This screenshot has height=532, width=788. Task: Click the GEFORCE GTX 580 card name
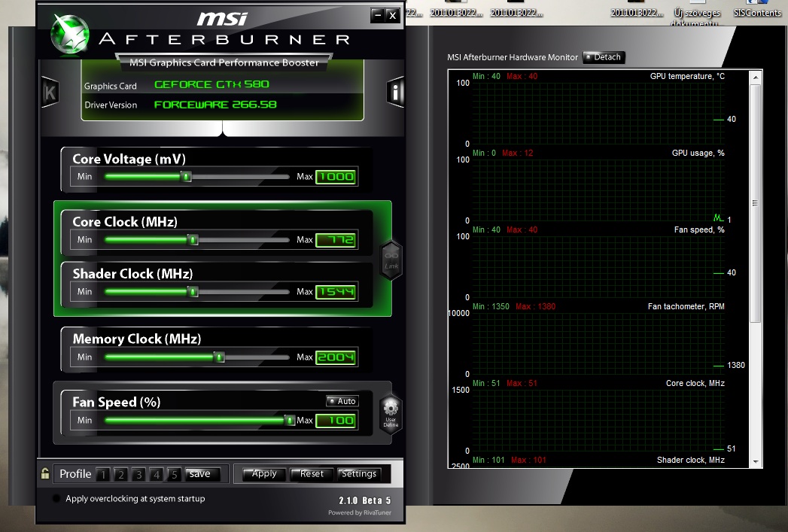pyautogui.click(x=211, y=84)
